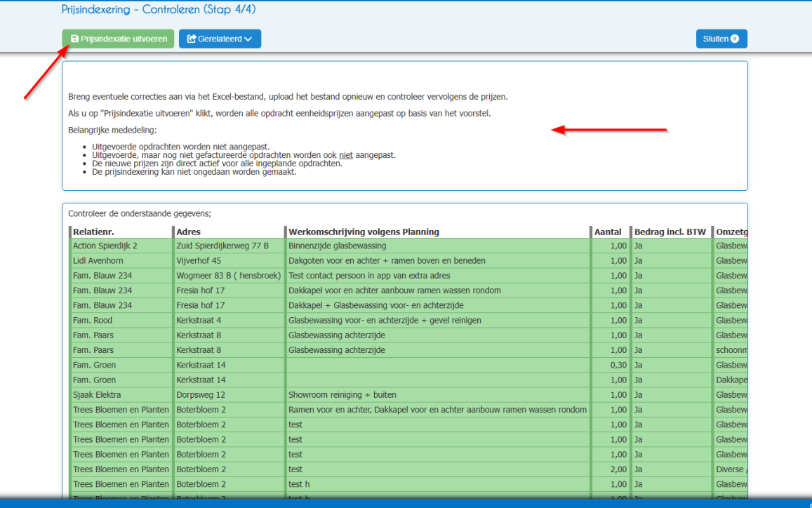Select the Sjaak Elektra cell
The height and width of the screenshot is (508, 812).
click(121, 395)
